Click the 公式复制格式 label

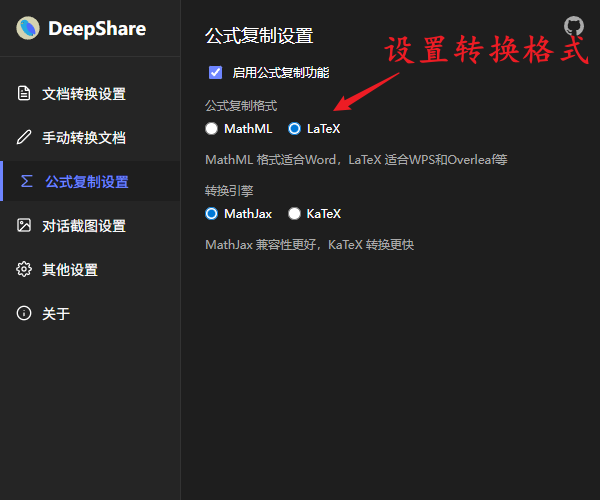[x=241, y=106]
